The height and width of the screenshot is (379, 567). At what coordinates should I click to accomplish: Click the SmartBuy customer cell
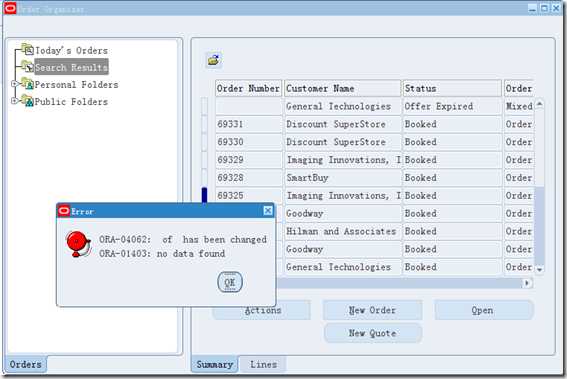click(x=342, y=178)
